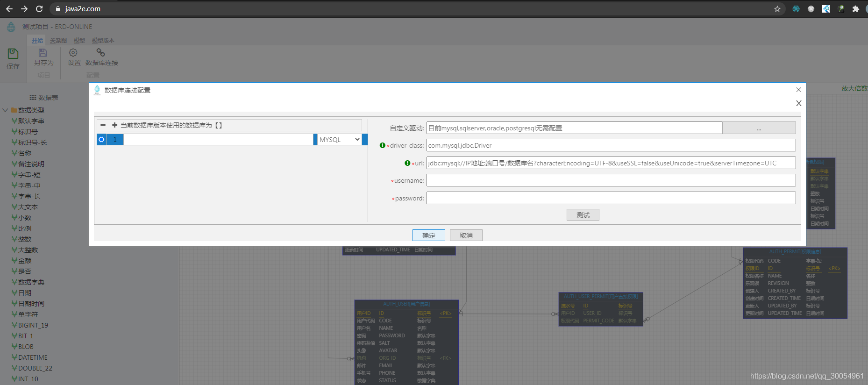Image resolution: width=868 pixels, height=385 pixels.
Task: Switch to the 模型 tab
Action: coord(79,41)
